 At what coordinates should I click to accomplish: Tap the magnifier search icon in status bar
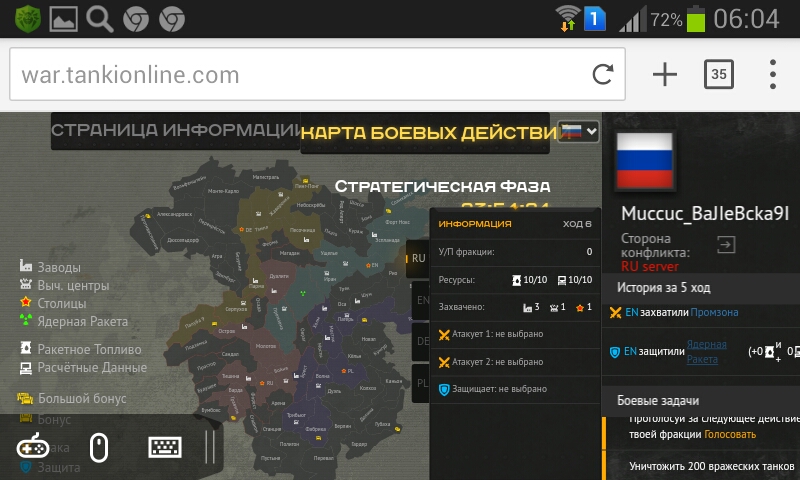99,19
